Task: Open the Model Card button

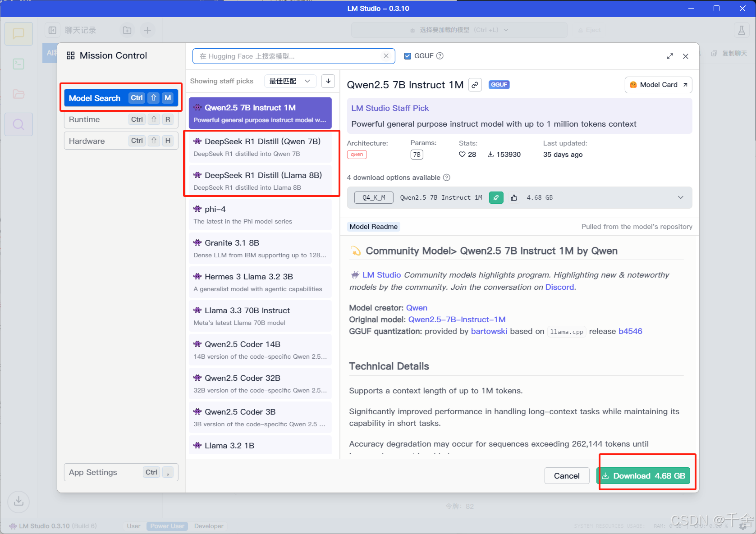Action: coord(658,85)
